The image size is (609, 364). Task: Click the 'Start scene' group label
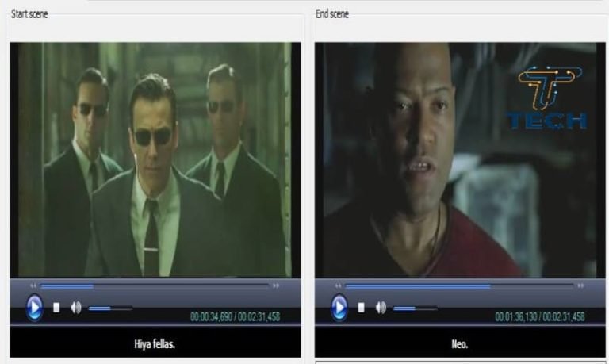tap(29, 14)
